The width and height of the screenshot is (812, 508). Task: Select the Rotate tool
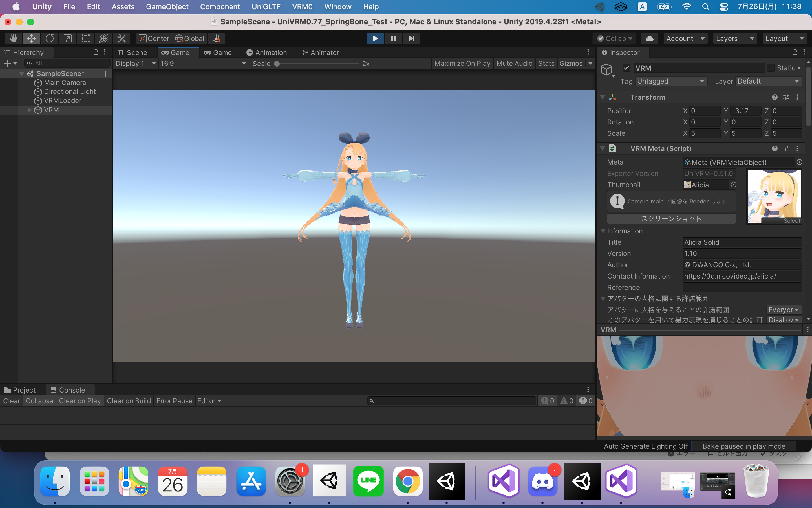click(50, 38)
